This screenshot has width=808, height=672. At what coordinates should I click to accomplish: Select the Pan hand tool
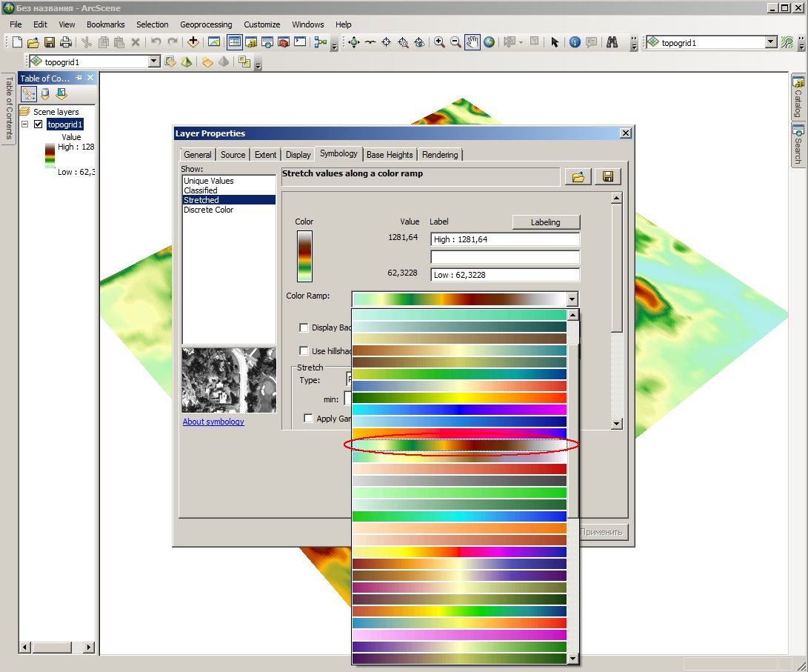click(x=472, y=42)
